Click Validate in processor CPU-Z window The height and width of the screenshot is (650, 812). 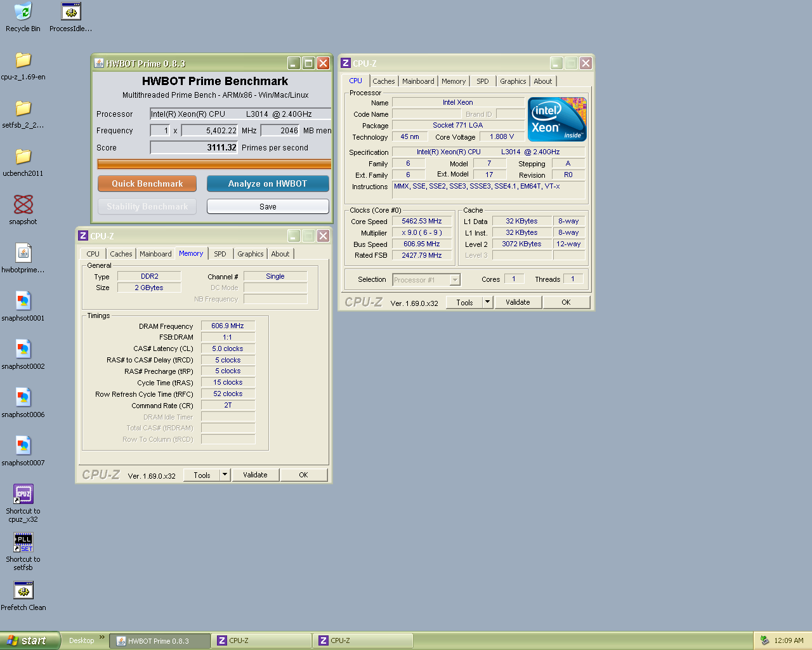coord(518,302)
